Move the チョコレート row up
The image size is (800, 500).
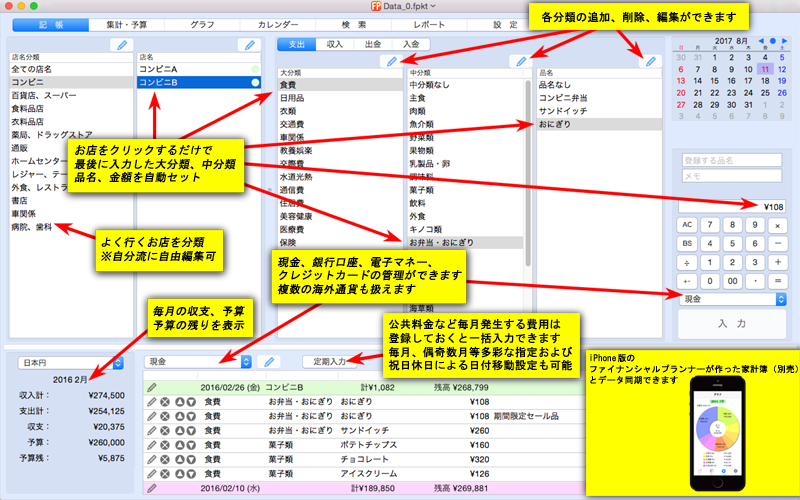point(180,459)
